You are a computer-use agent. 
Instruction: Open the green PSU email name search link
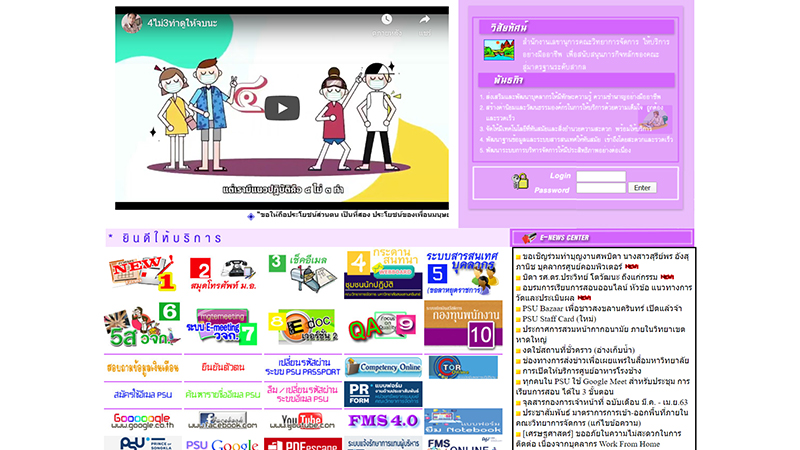pos(223,394)
